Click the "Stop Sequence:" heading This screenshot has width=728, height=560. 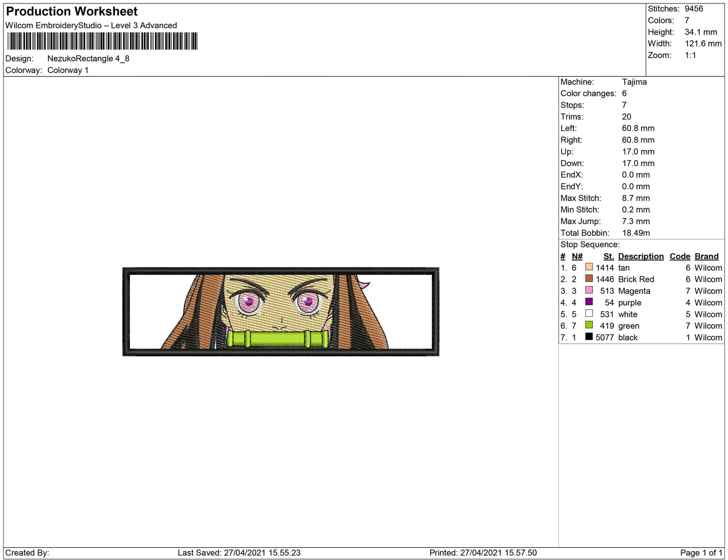click(590, 244)
